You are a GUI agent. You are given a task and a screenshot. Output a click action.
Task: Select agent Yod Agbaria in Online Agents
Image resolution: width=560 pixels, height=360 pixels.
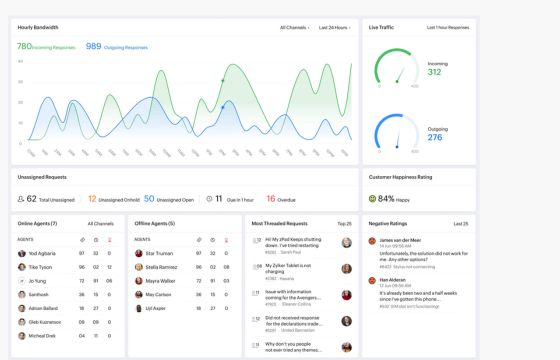pyautogui.click(x=42, y=254)
